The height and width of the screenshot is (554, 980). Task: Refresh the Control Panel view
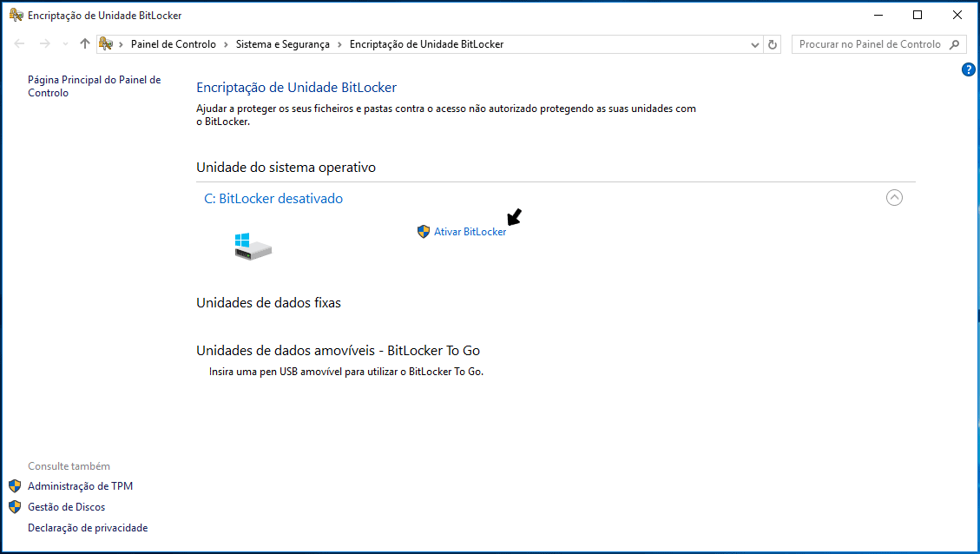coord(773,44)
